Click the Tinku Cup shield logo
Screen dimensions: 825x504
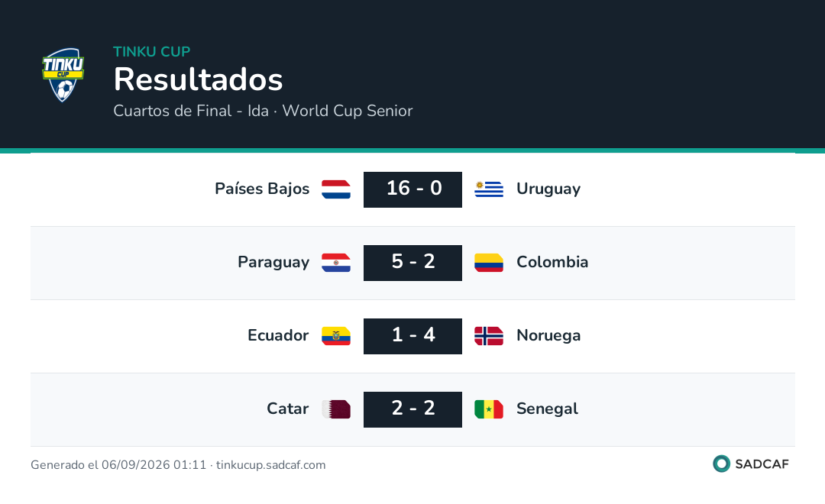click(x=63, y=75)
